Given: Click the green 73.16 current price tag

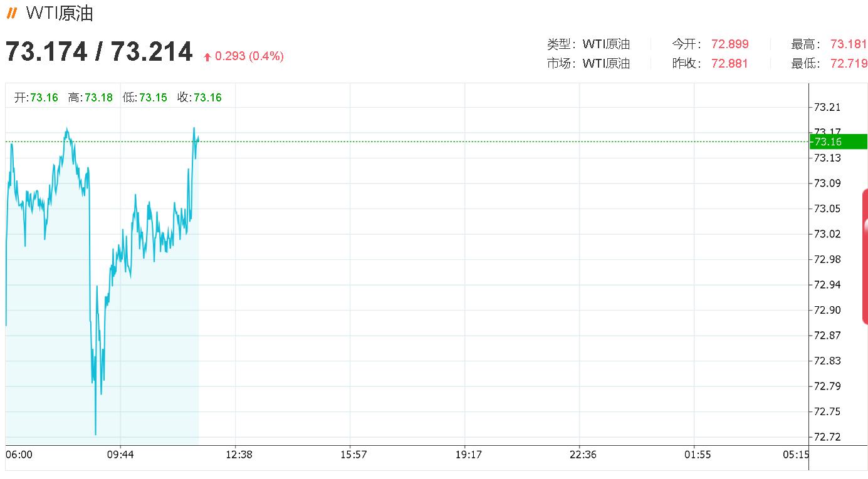Looking at the screenshot, I should (839, 142).
